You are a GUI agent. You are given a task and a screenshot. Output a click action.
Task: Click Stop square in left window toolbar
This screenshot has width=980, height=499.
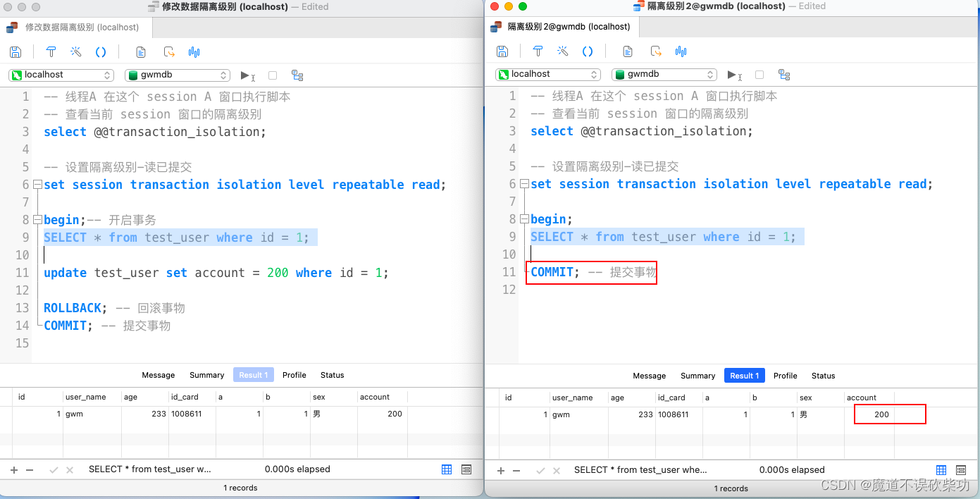(273, 75)
